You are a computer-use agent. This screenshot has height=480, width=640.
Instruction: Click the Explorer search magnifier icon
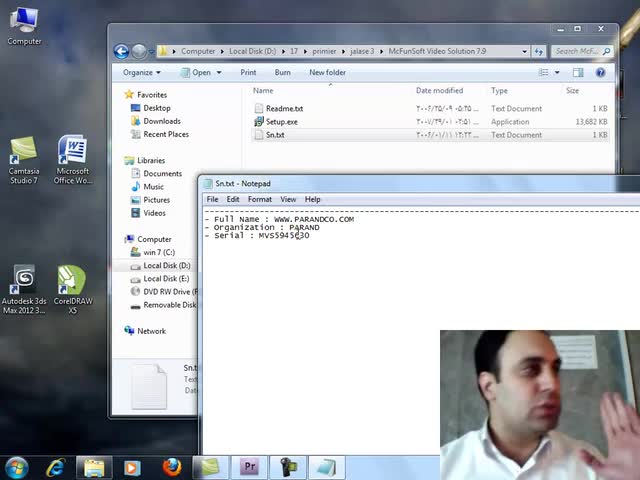[606, 51]
